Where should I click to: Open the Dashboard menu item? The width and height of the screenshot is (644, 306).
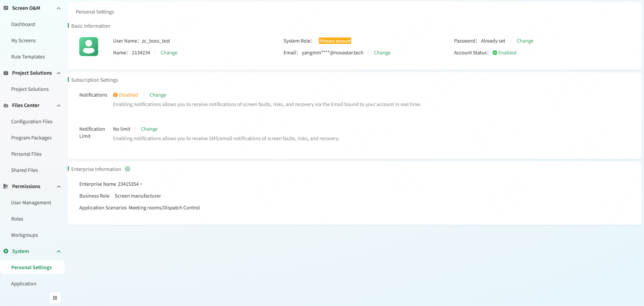[x=23, y=24]
